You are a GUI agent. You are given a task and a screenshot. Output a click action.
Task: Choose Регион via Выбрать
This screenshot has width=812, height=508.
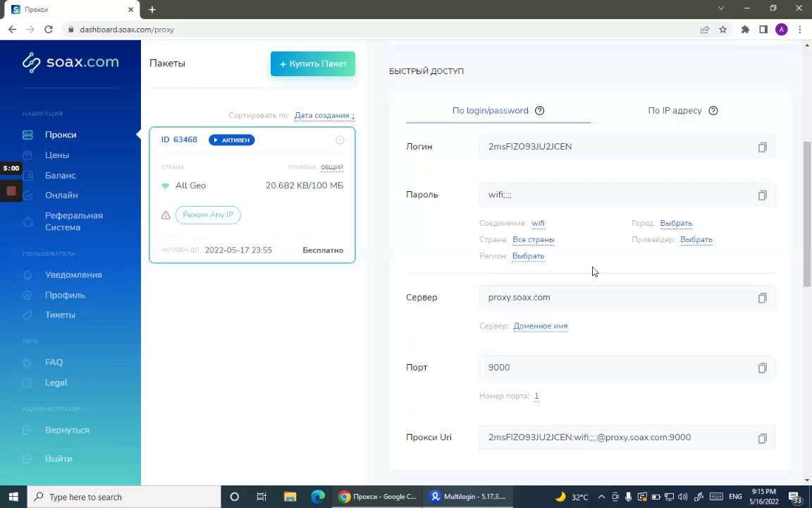[528, 256]
